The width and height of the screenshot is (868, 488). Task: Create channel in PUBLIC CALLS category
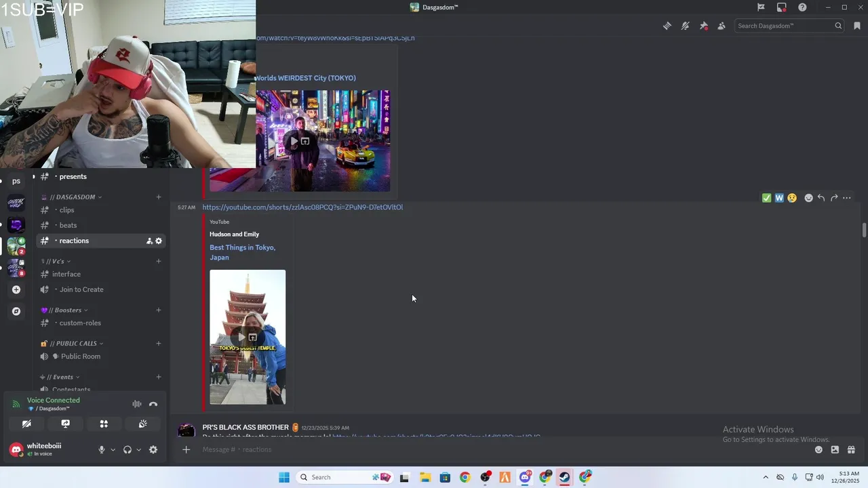click(x=159, y=344)
